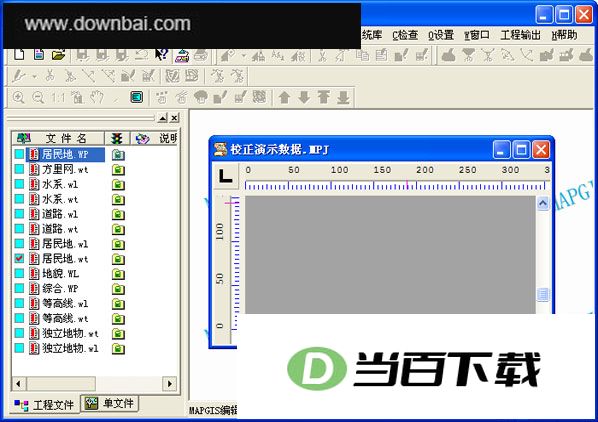Click the scissors cut icon in the top toolbar
This screenshot has height=422, width=598.
(322, 56)
